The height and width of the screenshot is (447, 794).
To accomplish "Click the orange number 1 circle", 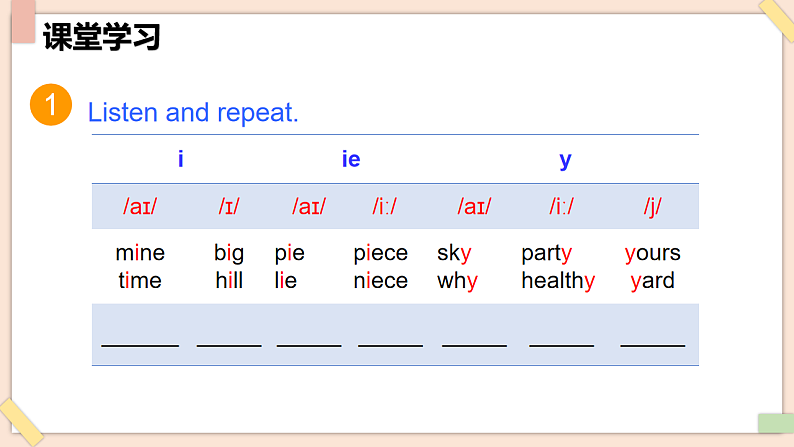I will [51, 105].
